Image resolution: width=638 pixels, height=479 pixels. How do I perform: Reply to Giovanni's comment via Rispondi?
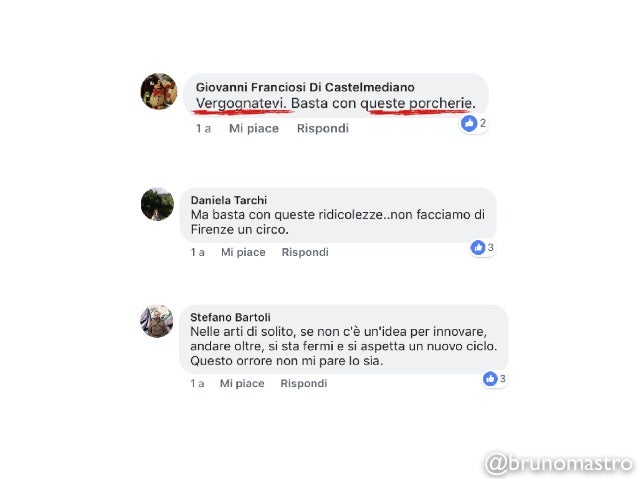pos(323,128)
